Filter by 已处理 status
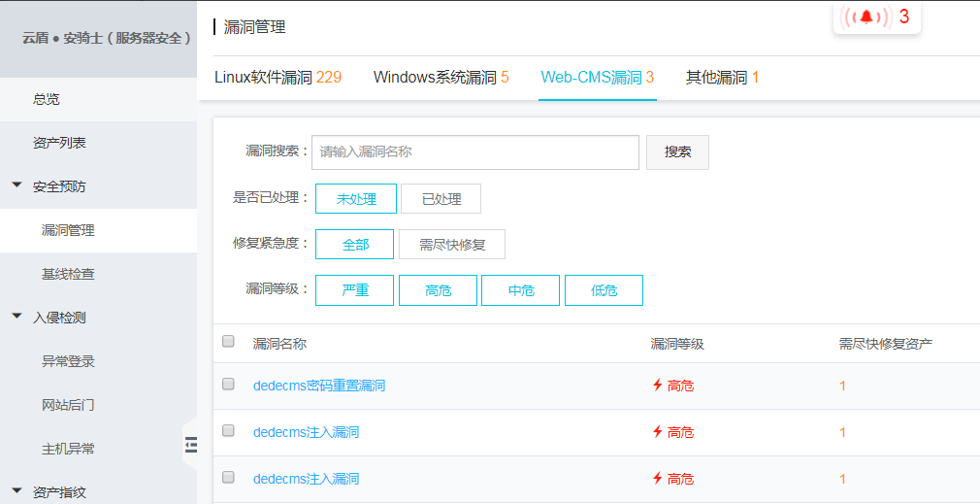This screenshot has height=504, width=980. point(441,199)
